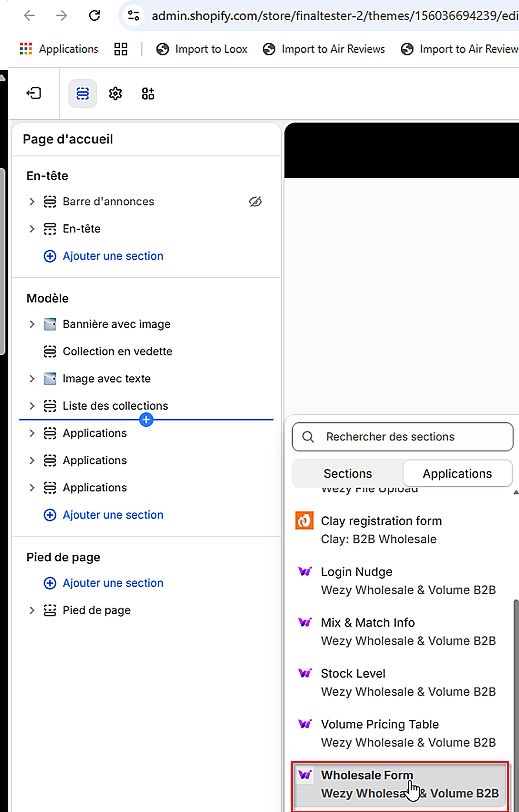Reload the browser page
Image resolution: width=519 pixels, height=812 pixels.
click(x=95, y=15)
